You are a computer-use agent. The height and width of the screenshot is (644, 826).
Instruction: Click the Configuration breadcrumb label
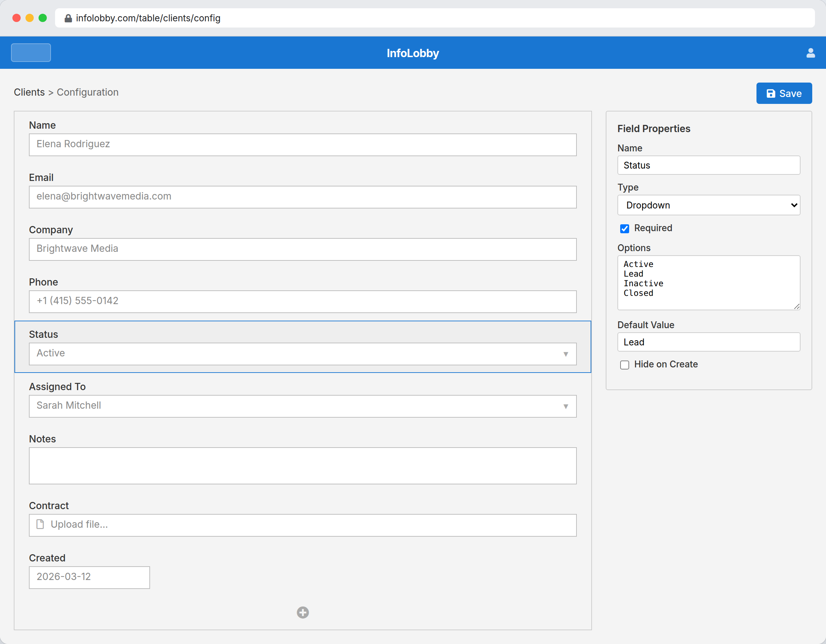(87, 92)
